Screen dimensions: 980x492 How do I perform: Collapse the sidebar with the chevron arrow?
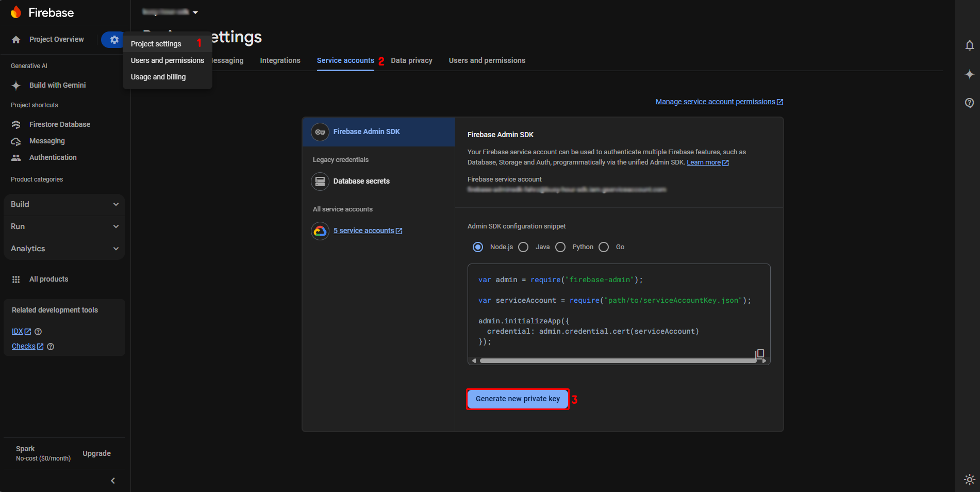point(113,481)
